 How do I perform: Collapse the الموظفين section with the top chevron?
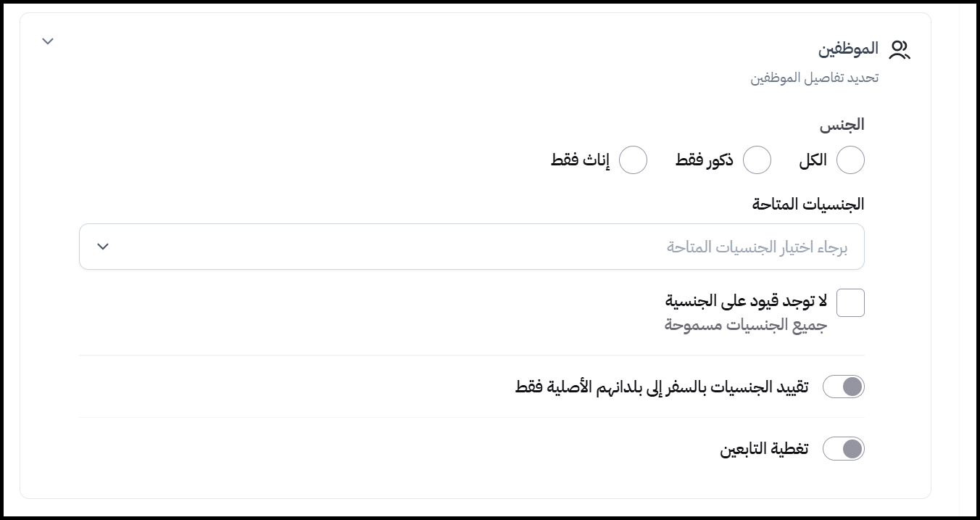click(x=48, y=41)
